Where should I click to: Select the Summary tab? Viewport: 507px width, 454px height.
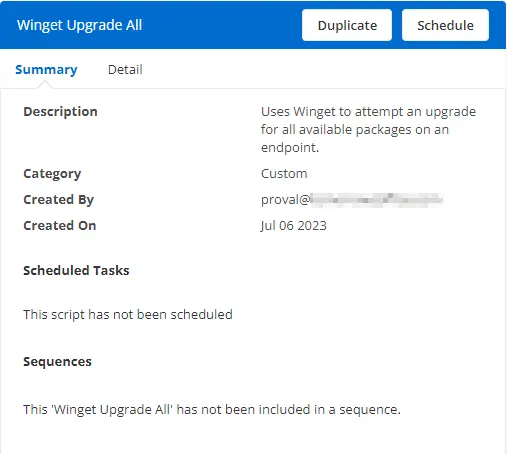(x=46, y=70)
